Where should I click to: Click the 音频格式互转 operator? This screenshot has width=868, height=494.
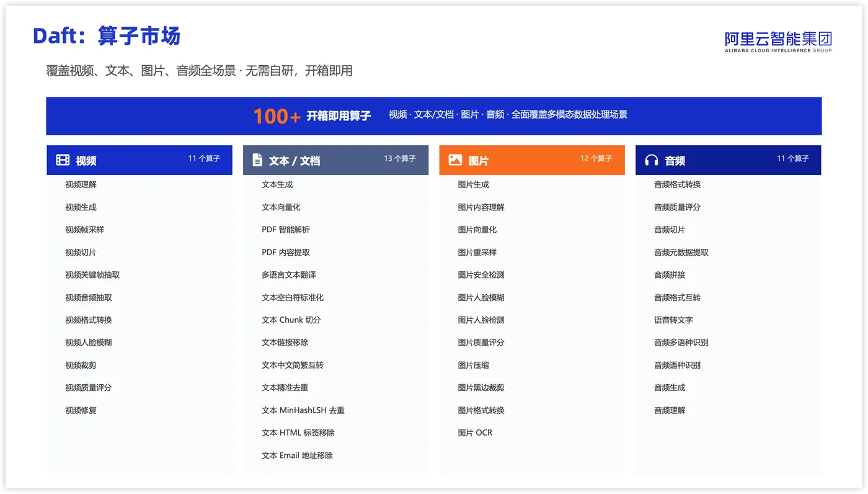(x=678, y=297)
